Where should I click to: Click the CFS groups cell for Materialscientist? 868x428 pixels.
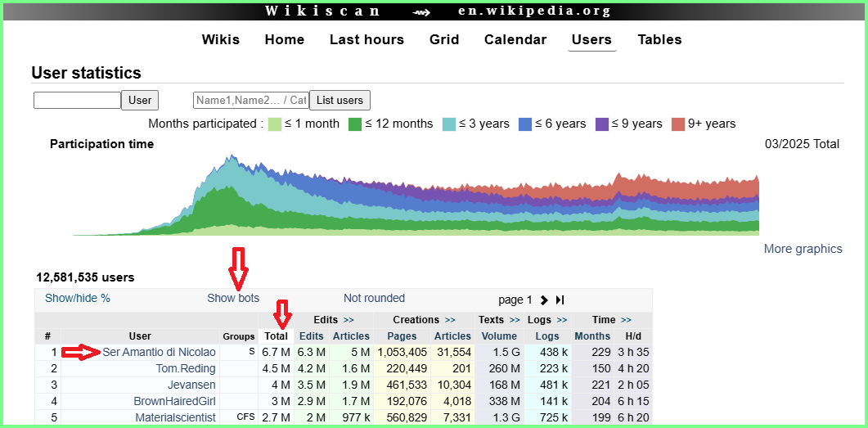pos(240,417)
